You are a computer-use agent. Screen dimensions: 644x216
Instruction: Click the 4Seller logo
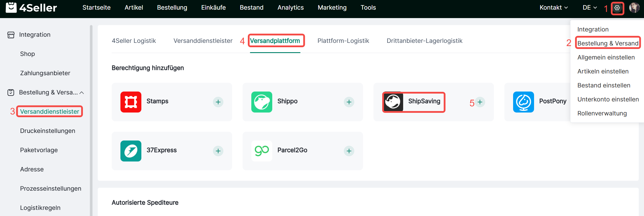point(31,8)
